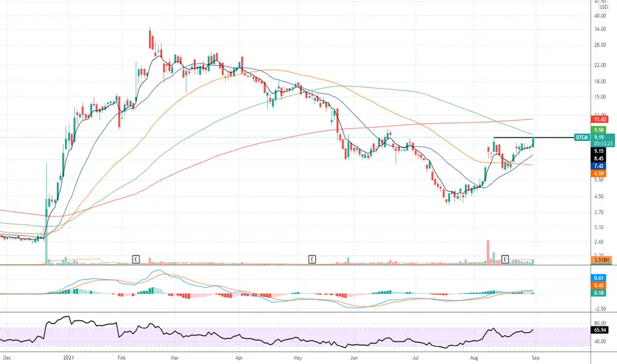Click the 5.50 price axis tick
This screenshot has width=617, height=364.
(x=599, y=180)
